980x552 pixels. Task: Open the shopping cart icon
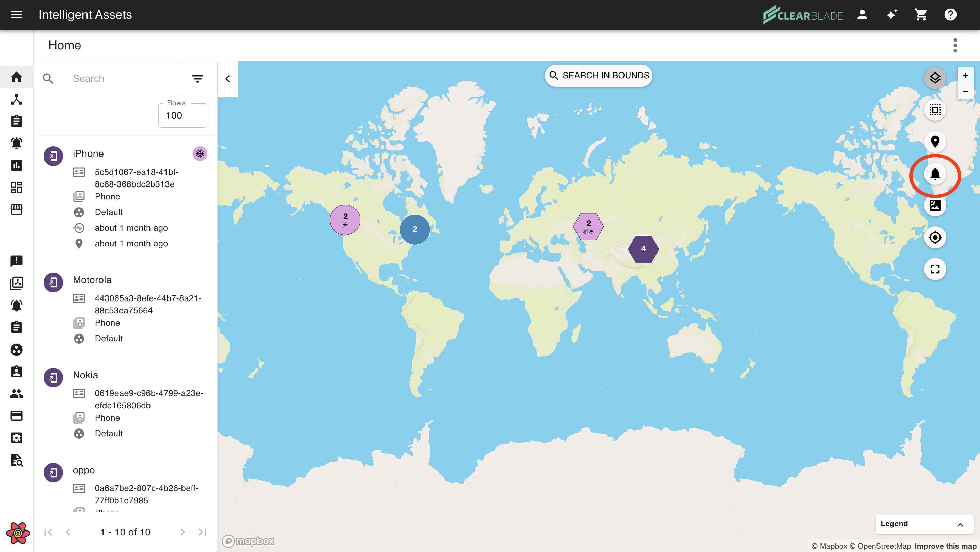(x=921, y=15)
